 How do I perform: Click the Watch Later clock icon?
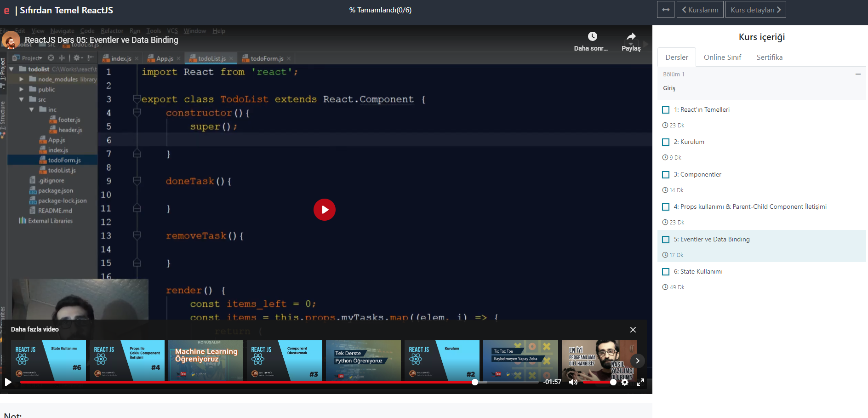pos(593,36)
